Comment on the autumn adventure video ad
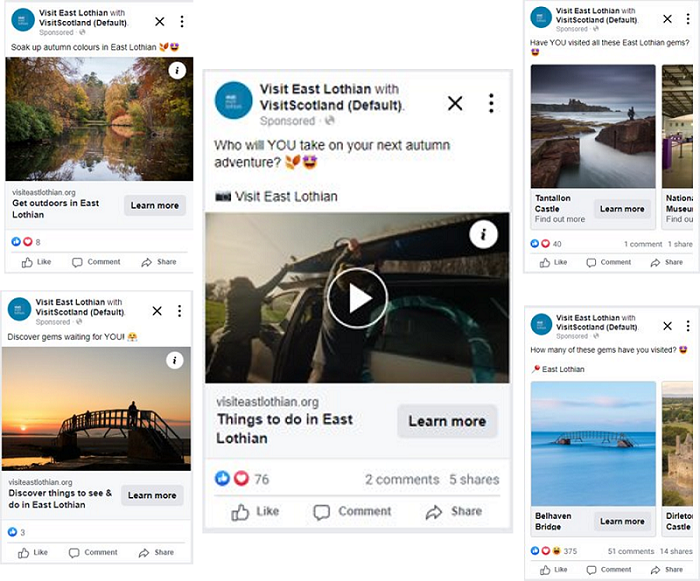Screen dimensions: 700x581 click(352, 512)
